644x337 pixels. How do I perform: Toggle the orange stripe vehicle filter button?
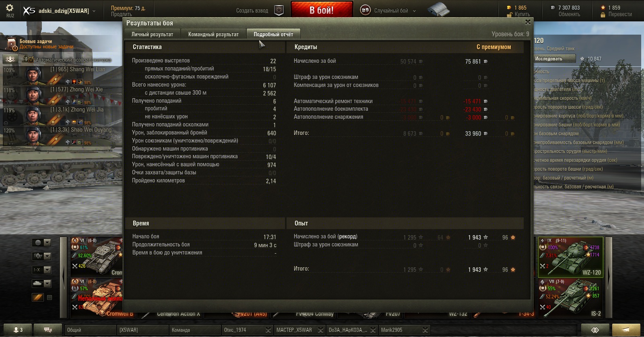[x=38, y=298]
